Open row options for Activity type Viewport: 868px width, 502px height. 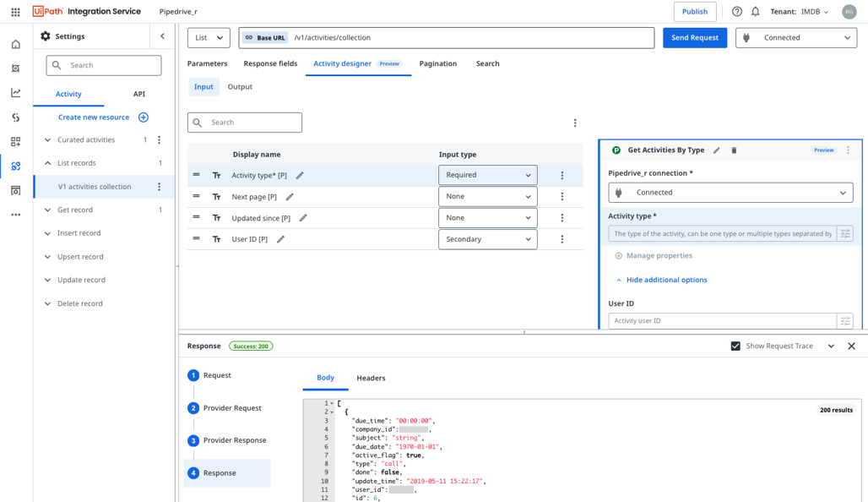[x=561, y=175]
